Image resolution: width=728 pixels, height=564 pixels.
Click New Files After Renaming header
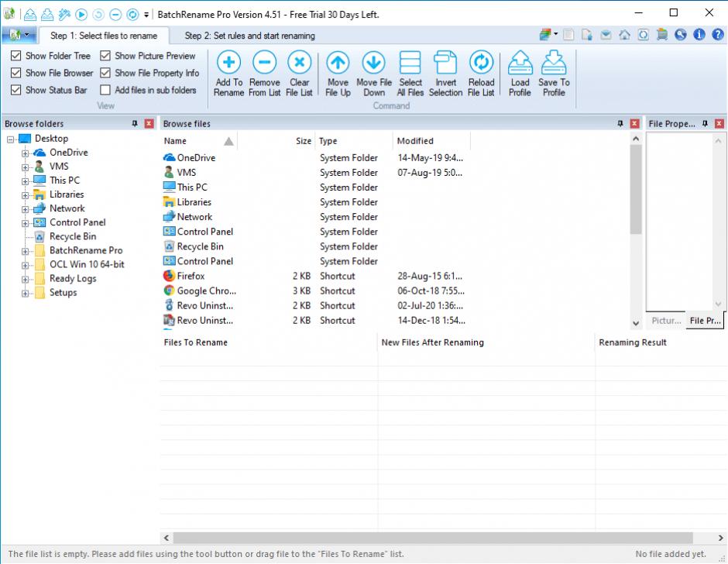(x=486, y=342)
